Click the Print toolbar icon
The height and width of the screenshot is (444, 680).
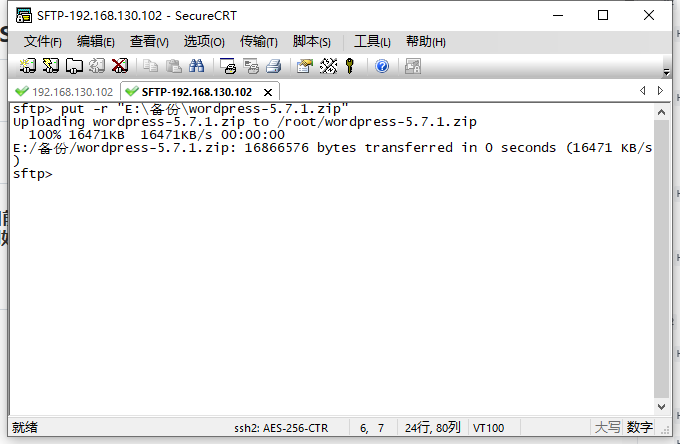pos(228,66)
